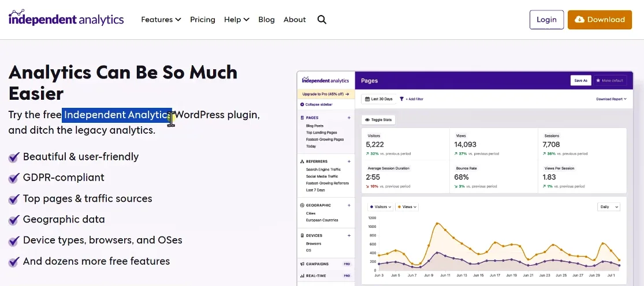
Task: Click Average Session Duration 2:55 stat
Action: pos(405,176)
